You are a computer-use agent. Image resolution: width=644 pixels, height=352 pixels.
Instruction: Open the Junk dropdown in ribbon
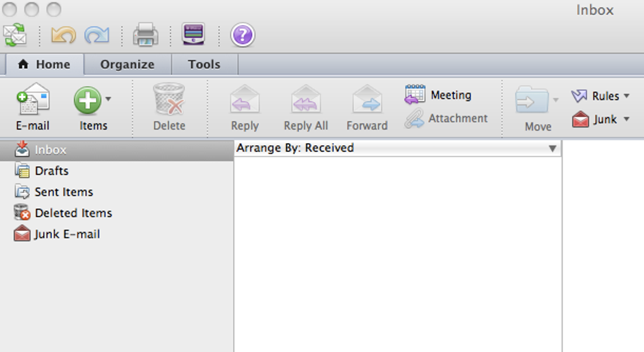(x=600, y=119)
